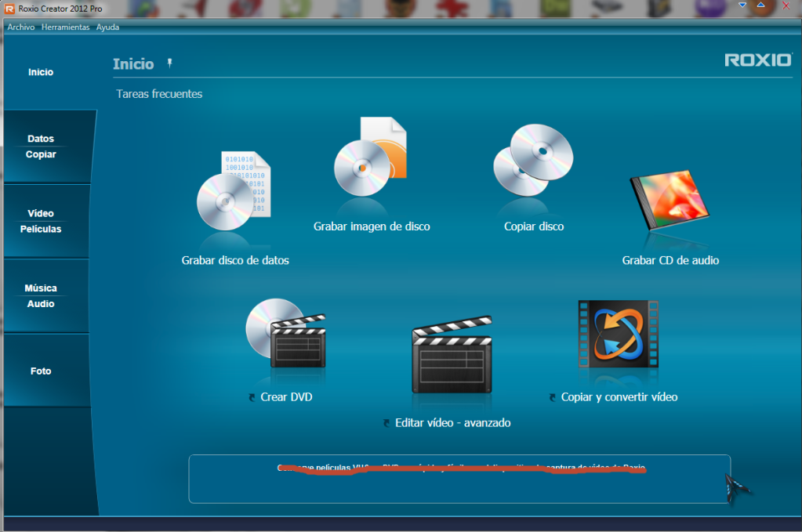802x532 pixels.
Task: Open the Ayuda menu
Action: tap(107, 27)
